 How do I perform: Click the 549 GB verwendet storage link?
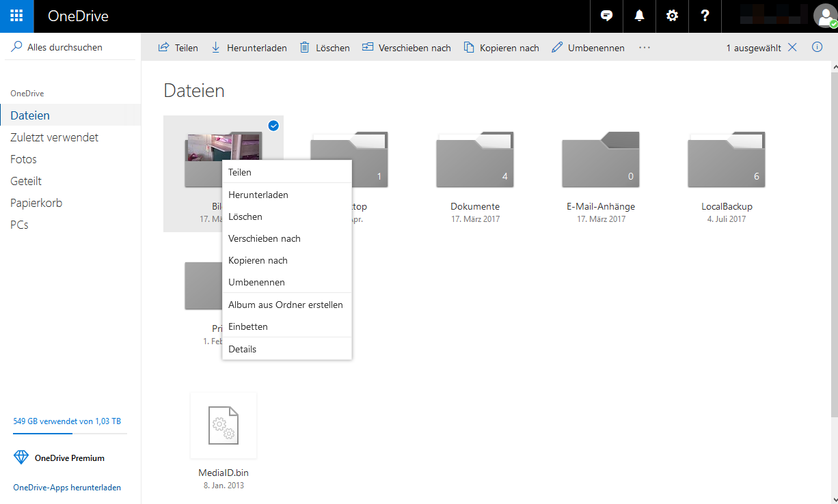[67, 421]
